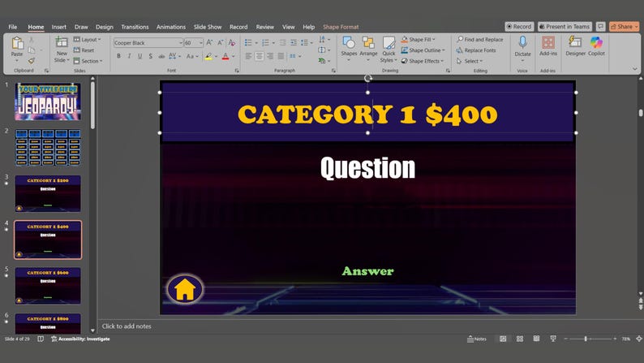Align text to the left

pos(248,56)
